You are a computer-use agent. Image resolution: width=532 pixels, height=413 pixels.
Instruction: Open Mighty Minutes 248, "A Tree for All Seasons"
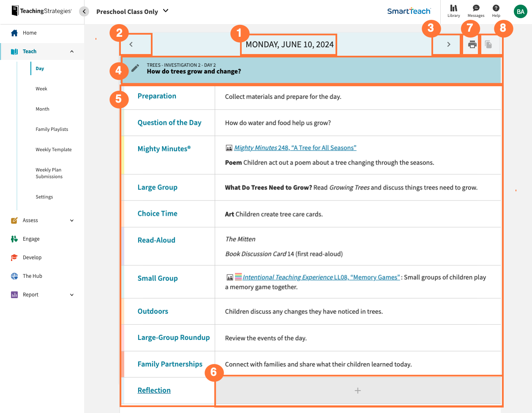(295, 147)
